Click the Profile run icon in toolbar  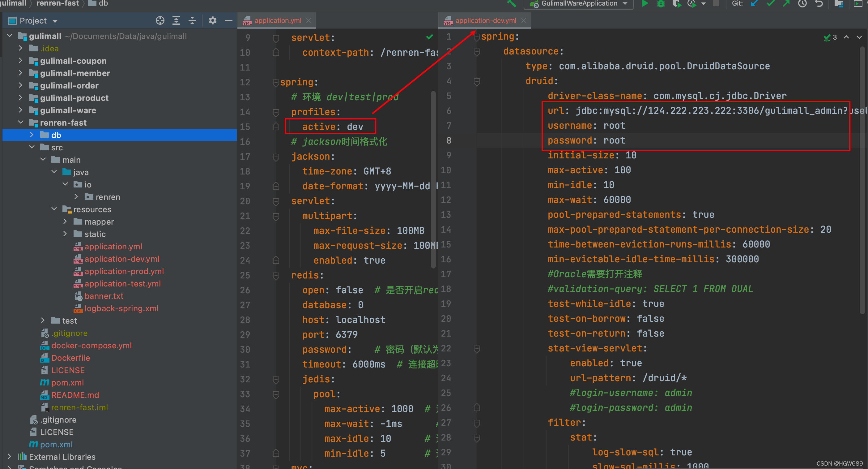[691, 4]
